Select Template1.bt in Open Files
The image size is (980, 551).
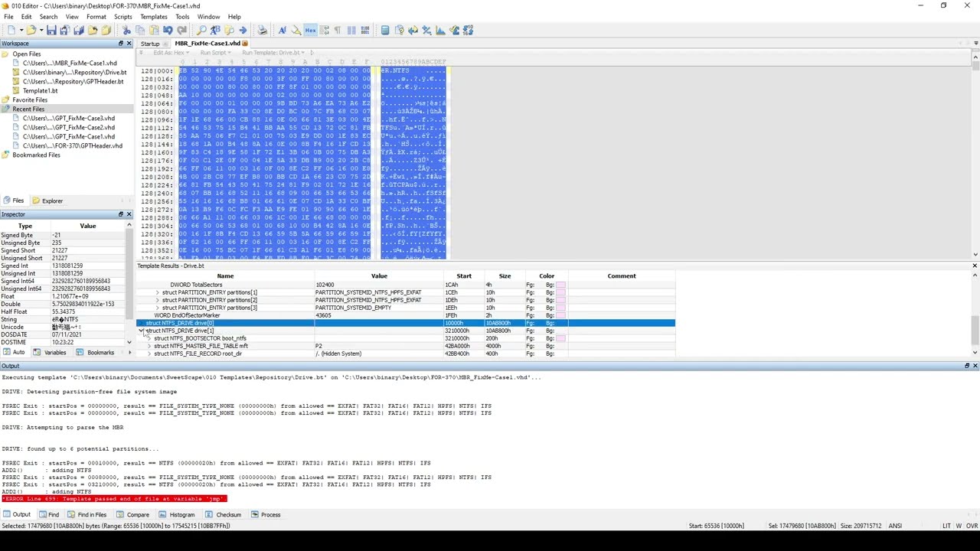(40, 91)
